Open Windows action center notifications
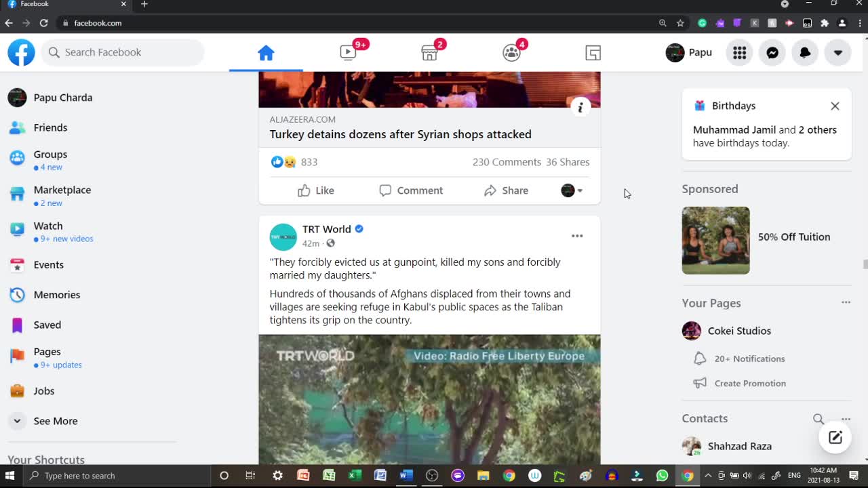Image resolution: width=868 pixels, height=488 pixels. (854, 476)
